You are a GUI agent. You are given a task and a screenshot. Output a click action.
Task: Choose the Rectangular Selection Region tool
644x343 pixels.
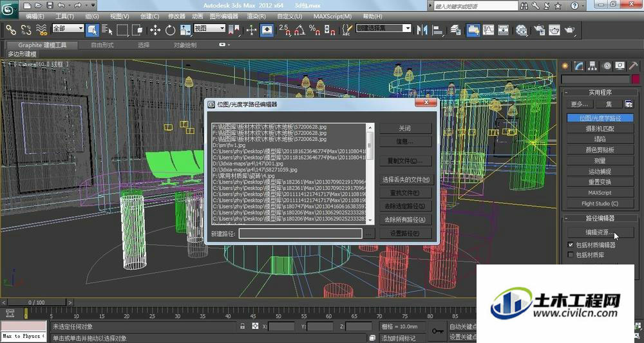122,30
